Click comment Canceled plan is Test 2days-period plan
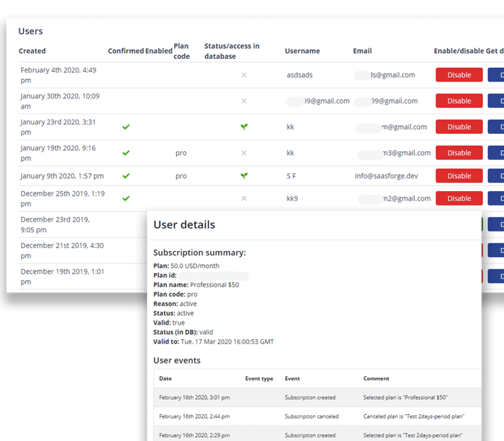The image size is (504, 441). 414,416
